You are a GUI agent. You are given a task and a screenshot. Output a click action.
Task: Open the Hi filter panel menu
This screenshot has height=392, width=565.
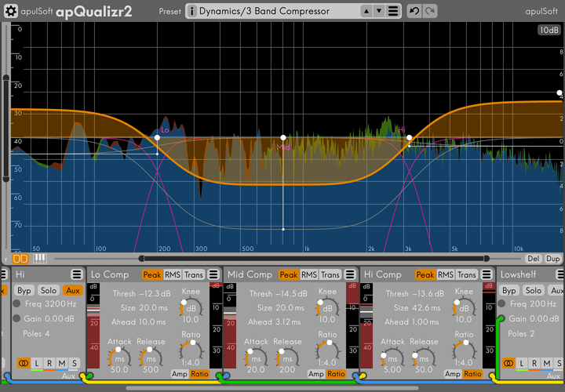pos(76,274)
